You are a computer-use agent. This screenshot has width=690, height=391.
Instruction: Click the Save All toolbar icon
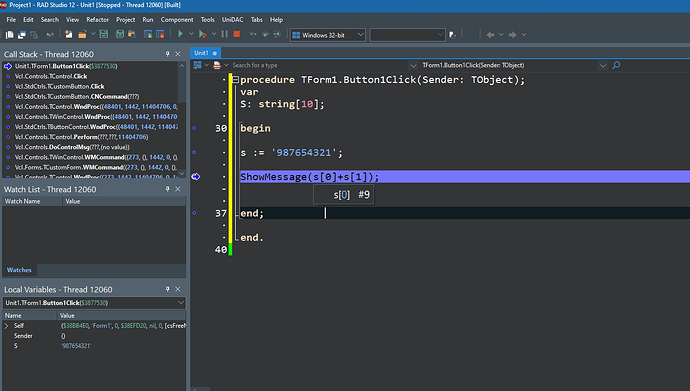pos(120,34)
